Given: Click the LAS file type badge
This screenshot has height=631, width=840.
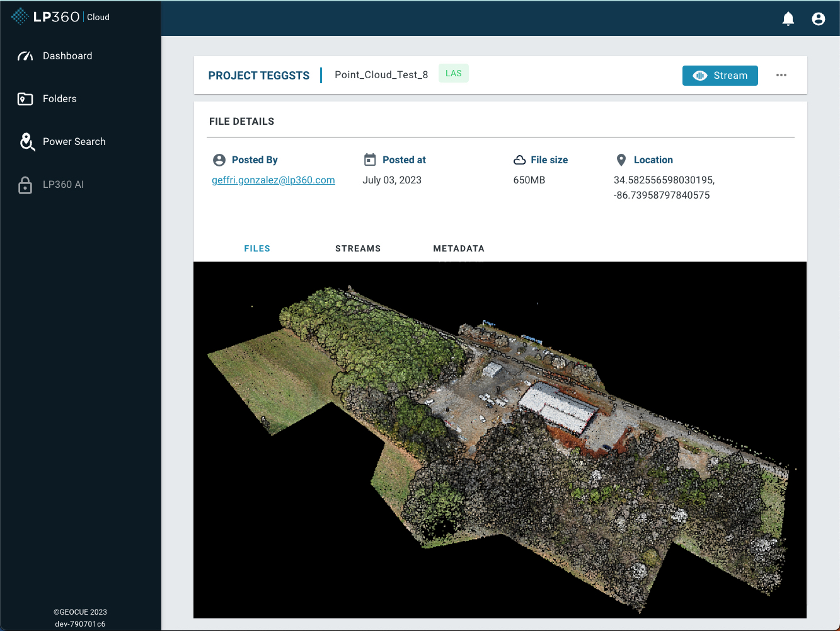Looking at the screenshot, I should 453,74.
